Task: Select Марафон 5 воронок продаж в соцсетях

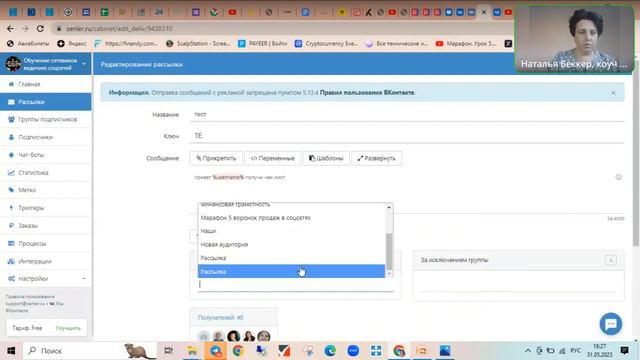Action: coord(291,218)
